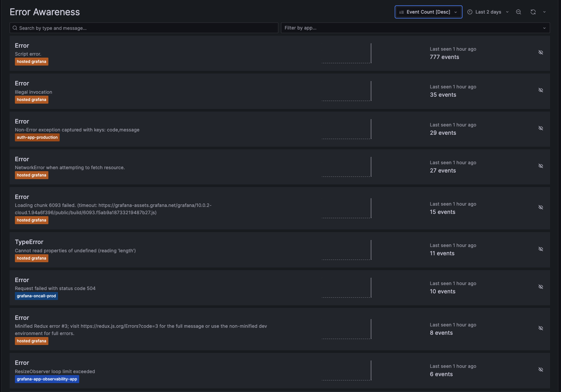Toggle visibility of ResizeObserver loop error
This screenshot has height=392, width=561.
(541, 369)
